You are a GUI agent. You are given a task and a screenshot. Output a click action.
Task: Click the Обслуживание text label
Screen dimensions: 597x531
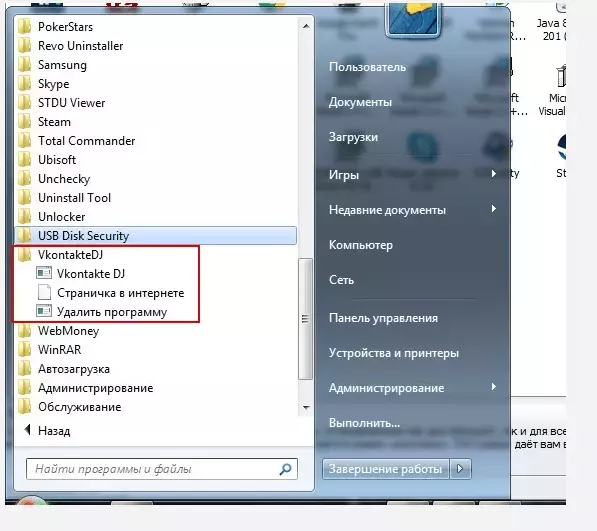80,407
